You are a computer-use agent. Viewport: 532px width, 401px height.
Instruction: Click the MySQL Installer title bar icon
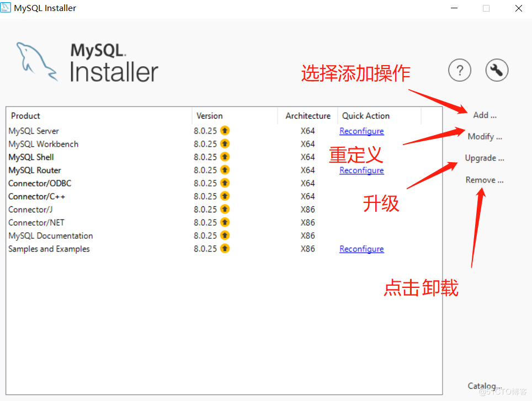click(x=6, y=8)
